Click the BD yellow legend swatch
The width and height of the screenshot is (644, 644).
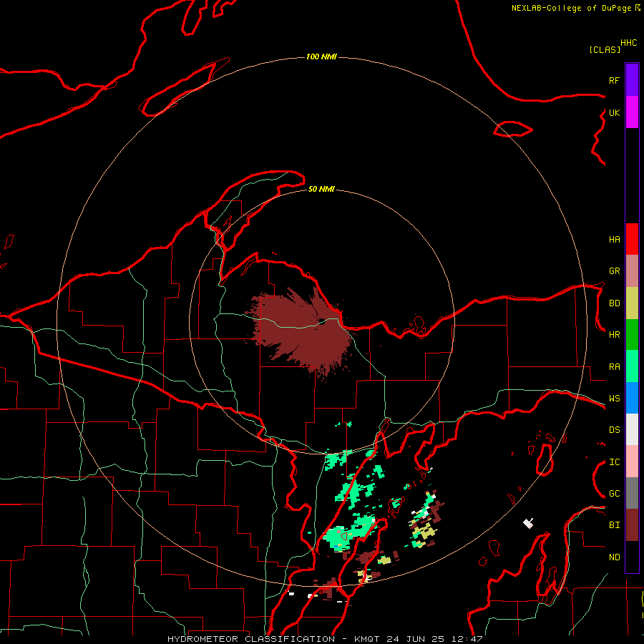(632, 303)
